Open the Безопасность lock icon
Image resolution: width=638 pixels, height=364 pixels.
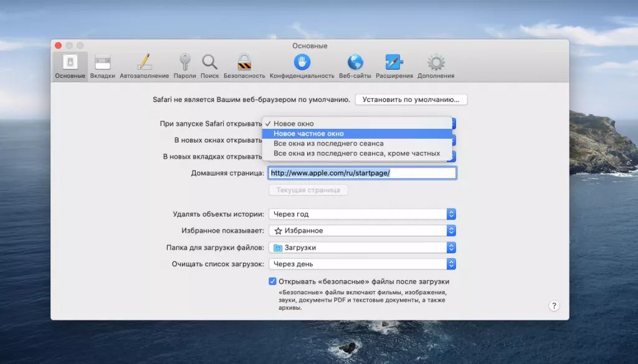[244, 63]
